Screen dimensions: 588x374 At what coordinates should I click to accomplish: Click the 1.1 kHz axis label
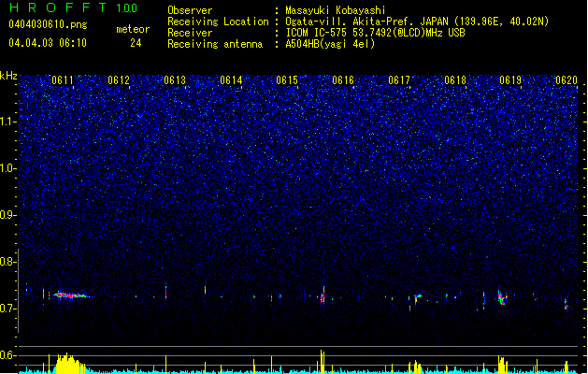(x=7, y=122)
